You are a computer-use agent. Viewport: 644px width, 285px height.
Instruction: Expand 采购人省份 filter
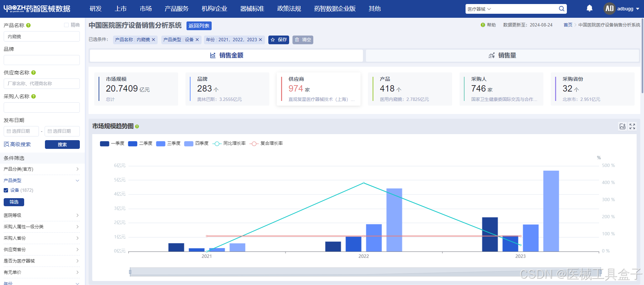pos(42,238)
